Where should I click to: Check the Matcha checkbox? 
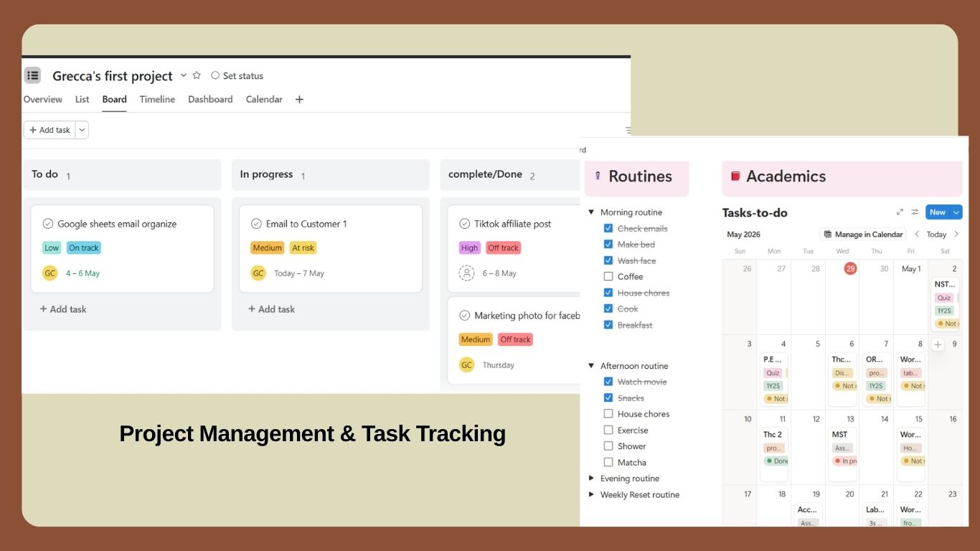click(x=608, y=463)
